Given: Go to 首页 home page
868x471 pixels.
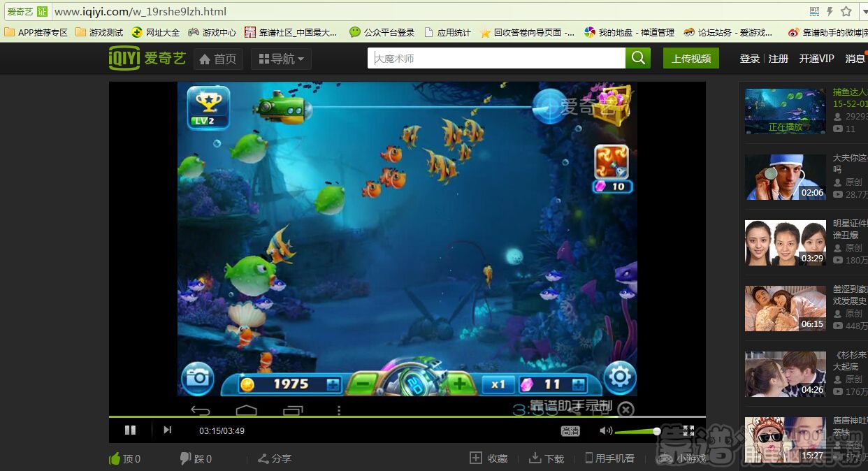Looking at the screenshot, I should (x=218, y=59).
